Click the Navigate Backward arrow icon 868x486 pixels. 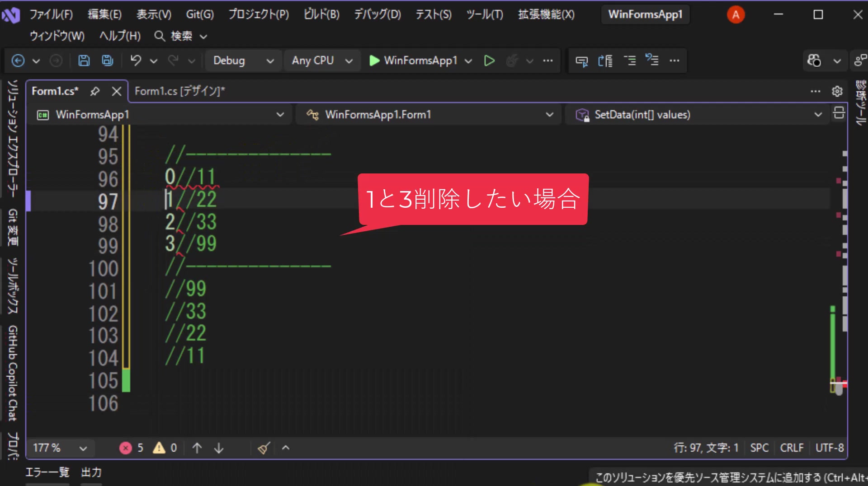(18, 61)
